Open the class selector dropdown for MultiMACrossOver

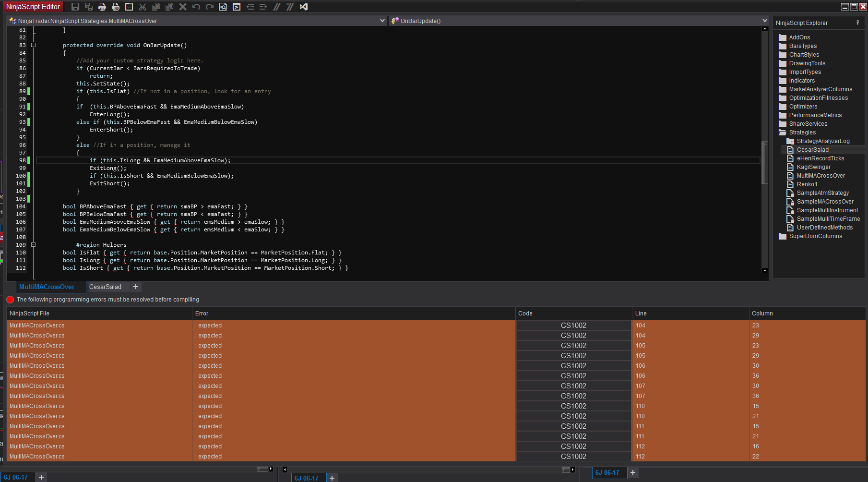pos(382,21)
